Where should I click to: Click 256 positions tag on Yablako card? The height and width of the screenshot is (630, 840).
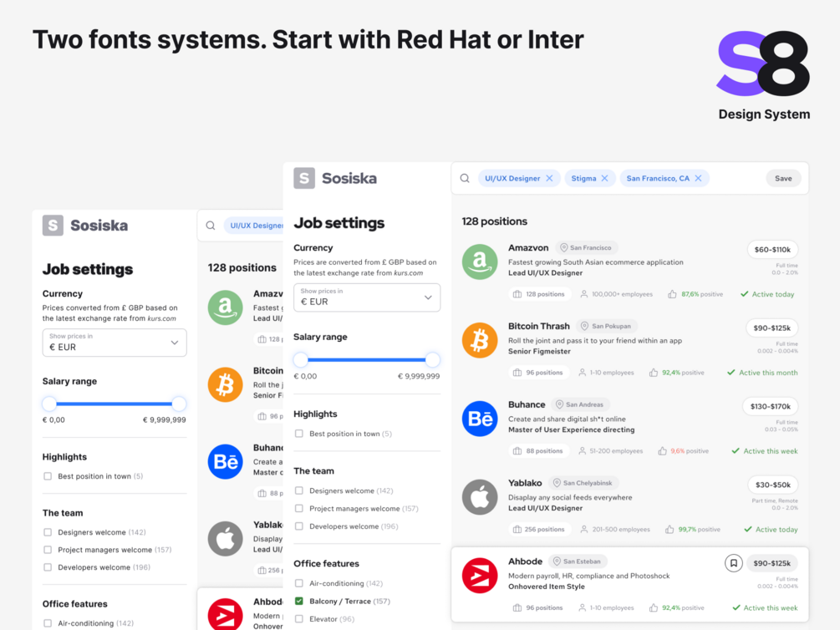click(539, 529)
